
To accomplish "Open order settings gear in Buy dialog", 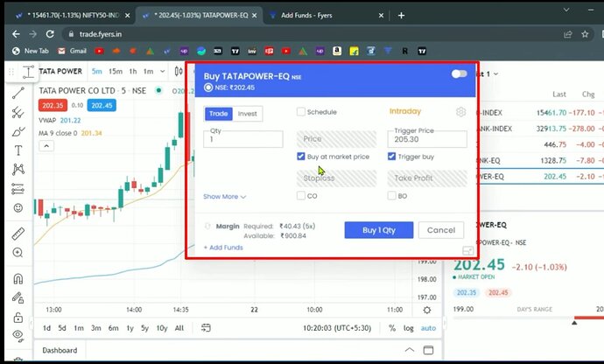I will point(460,112).
